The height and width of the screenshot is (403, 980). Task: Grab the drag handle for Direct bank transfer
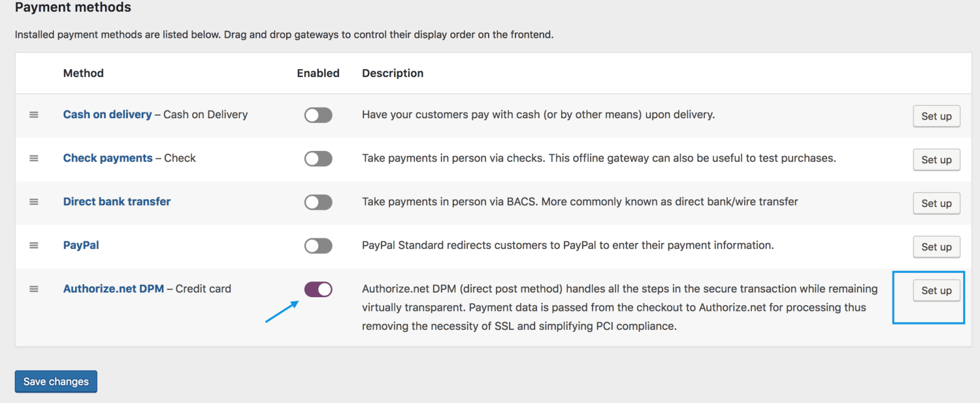click(x=34, y=202)
